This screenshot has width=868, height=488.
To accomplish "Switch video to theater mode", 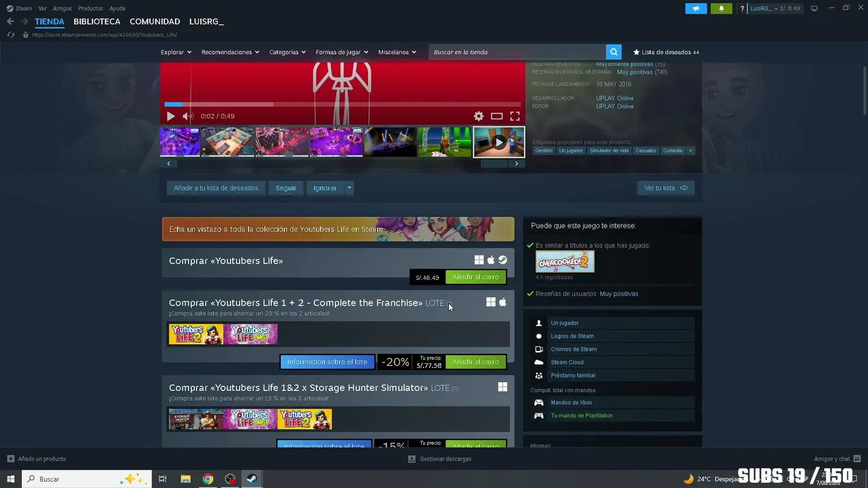I will tap(497, 116).
